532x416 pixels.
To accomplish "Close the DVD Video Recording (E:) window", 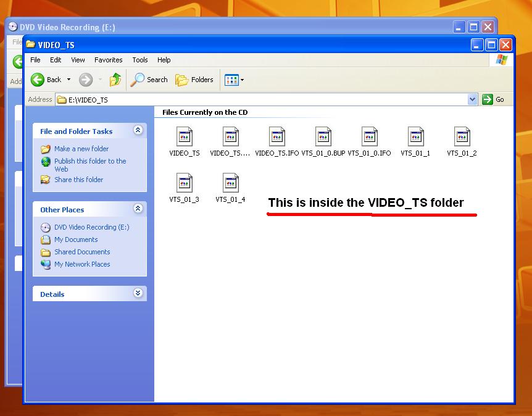I will [x=488, y=27].
